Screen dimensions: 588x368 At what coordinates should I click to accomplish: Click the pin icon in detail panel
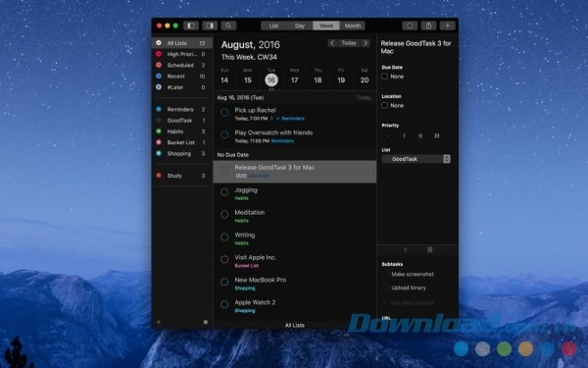(406, 249)
